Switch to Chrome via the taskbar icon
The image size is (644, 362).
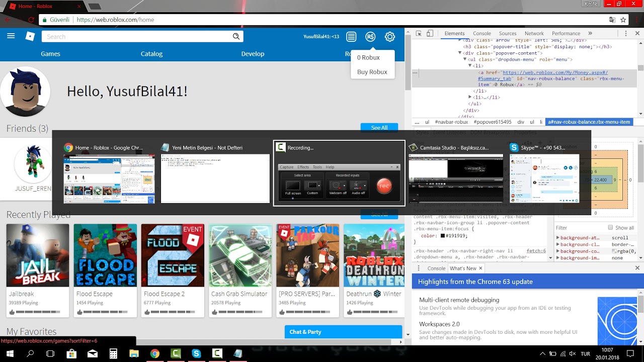(x=155, y=353)
